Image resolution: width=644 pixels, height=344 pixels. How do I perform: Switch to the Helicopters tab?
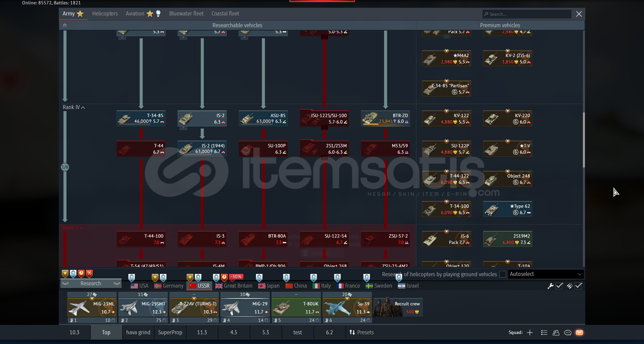tap(105, 14)
